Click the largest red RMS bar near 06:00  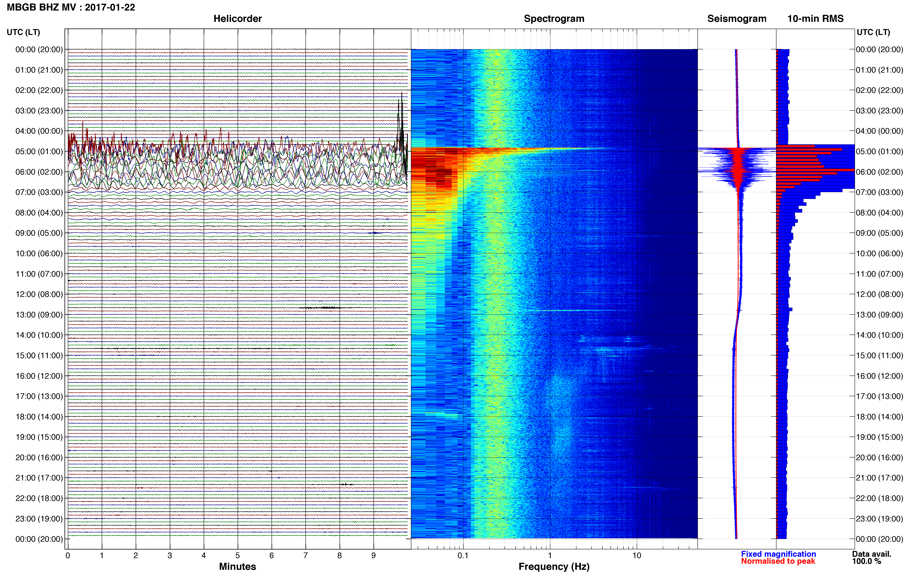click(816, 170)
